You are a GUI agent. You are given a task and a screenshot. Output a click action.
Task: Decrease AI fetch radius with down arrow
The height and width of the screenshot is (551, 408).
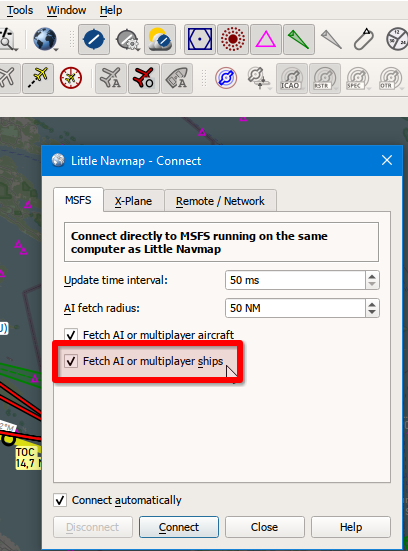(x=372, y=313)
